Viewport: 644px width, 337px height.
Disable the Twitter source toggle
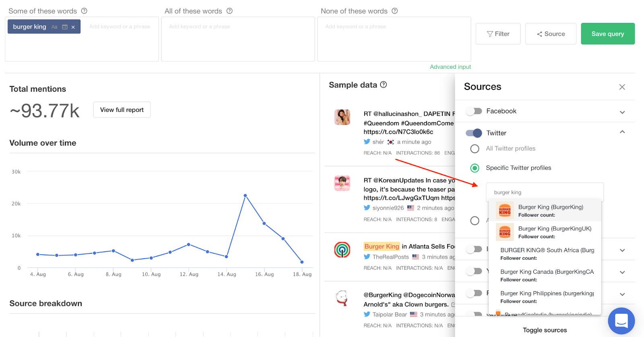474,133
